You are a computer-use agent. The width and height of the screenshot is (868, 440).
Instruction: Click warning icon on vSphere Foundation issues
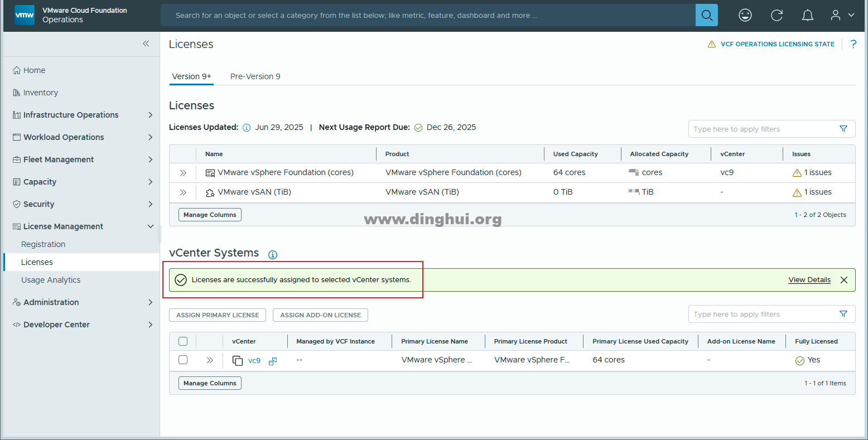(x=797, y=173)
